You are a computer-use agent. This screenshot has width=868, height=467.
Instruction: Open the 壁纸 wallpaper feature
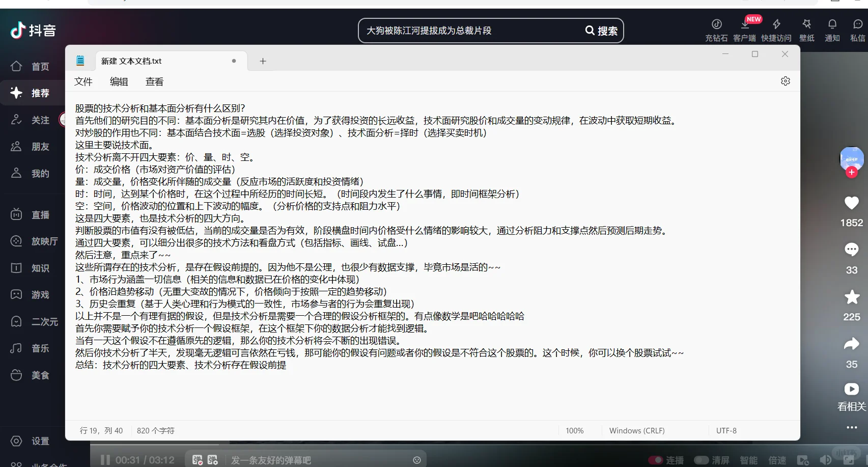pyautogui.click(x=807, y=30)
